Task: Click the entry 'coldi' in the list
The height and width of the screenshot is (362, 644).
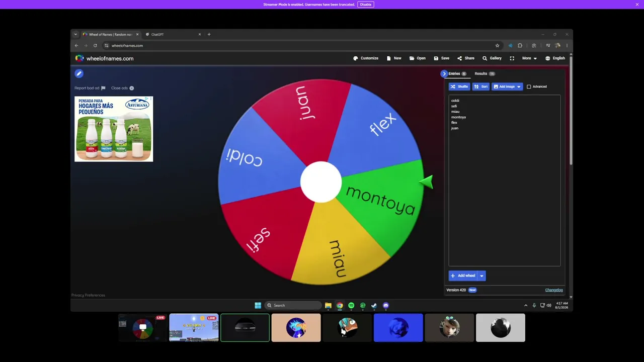Action: 455,101
